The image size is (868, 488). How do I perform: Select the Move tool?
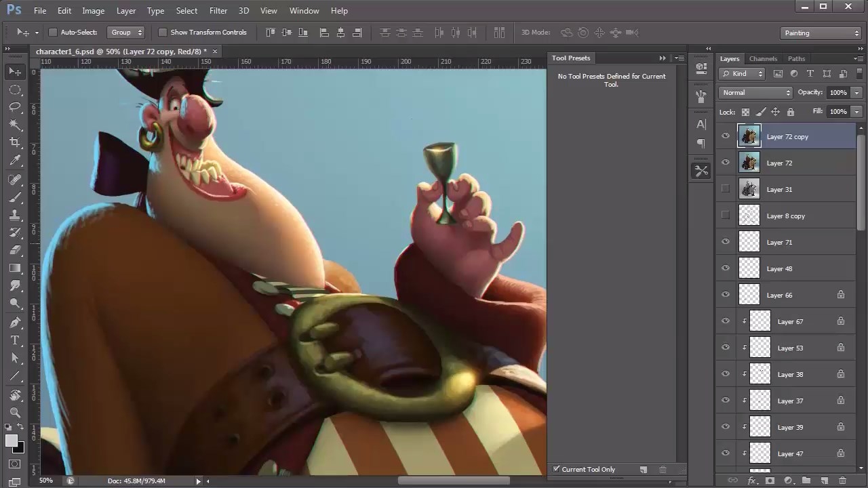(x=15, y=72)
